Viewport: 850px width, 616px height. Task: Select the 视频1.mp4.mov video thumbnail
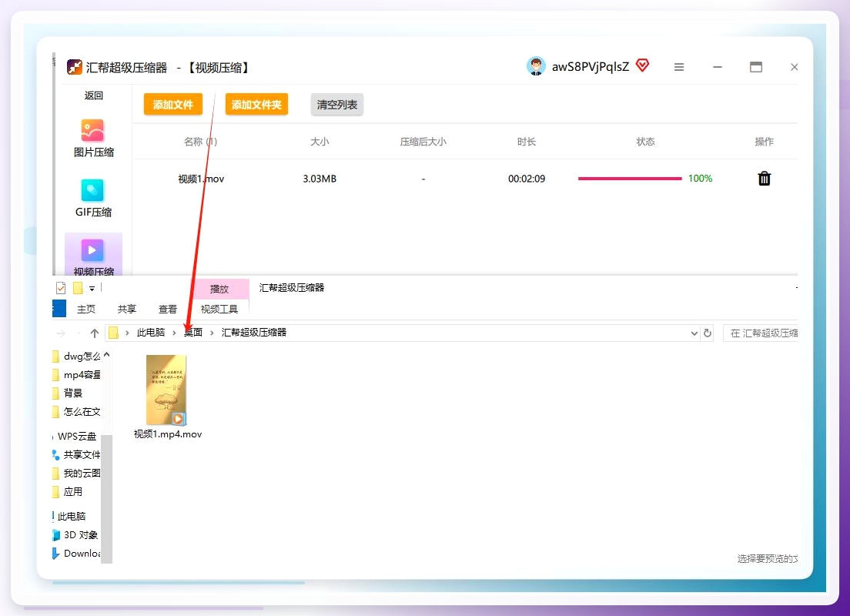166,390
